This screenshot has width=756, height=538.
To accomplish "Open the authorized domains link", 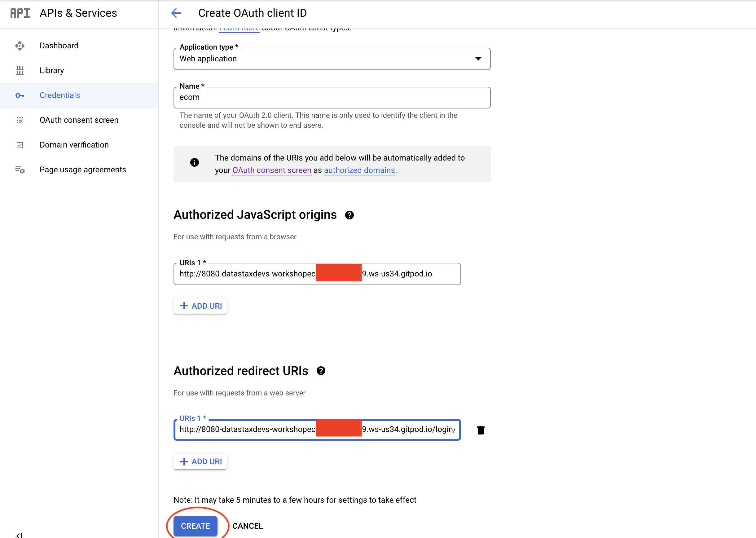I will pos(359,170).
